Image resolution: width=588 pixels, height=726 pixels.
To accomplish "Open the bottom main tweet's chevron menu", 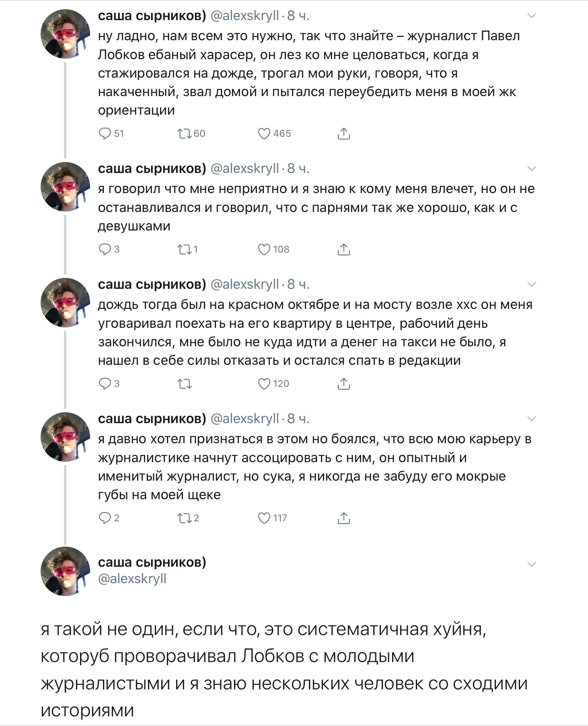I will pos(532,564).
